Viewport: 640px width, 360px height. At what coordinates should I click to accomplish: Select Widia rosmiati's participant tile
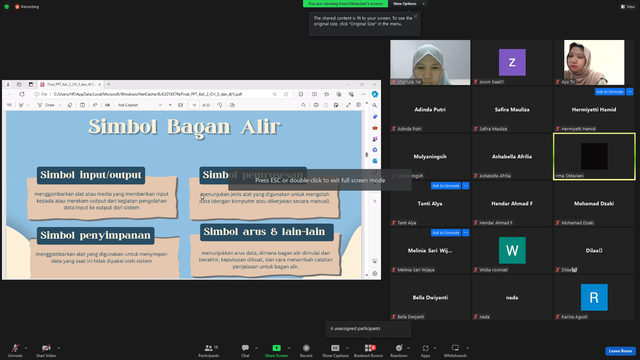512,250
